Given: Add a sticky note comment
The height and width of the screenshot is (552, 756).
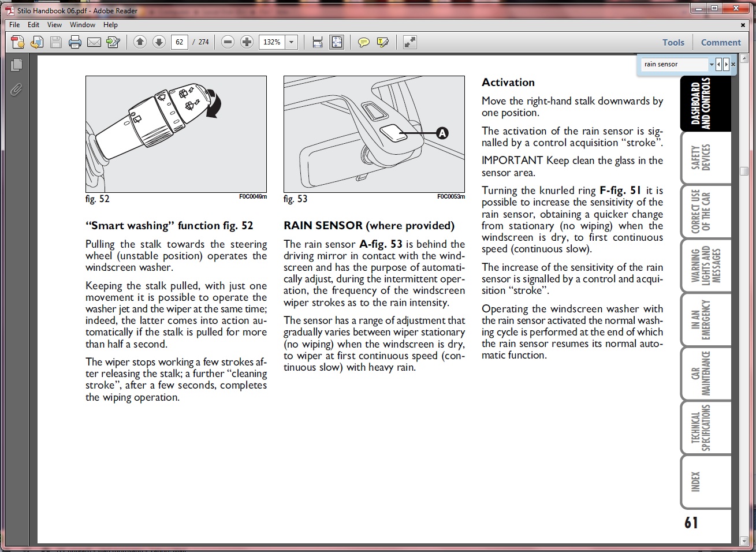Looking at the screenshot, I should [364, 42].
